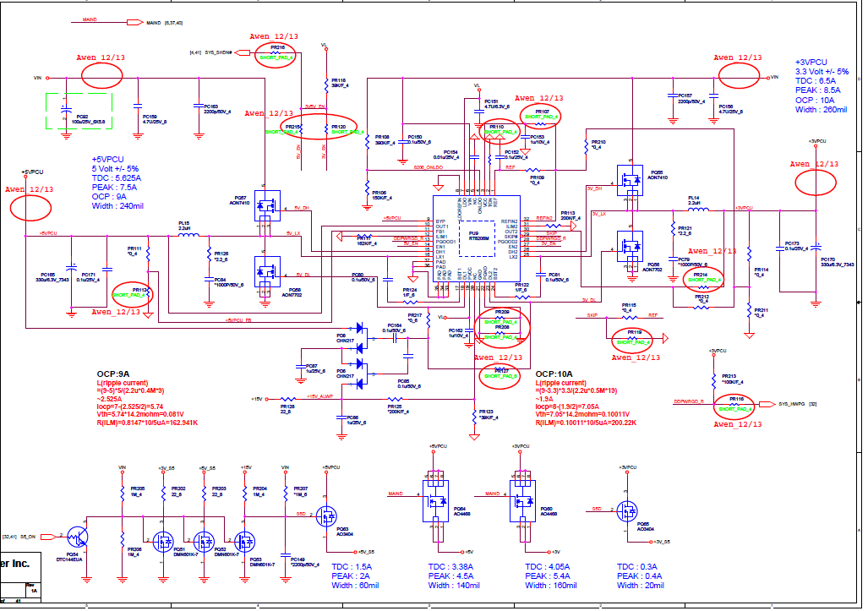Select the 'TDC : 5.625A' text
The height and width of the screenshot is (611, 868).
point(117,178)
